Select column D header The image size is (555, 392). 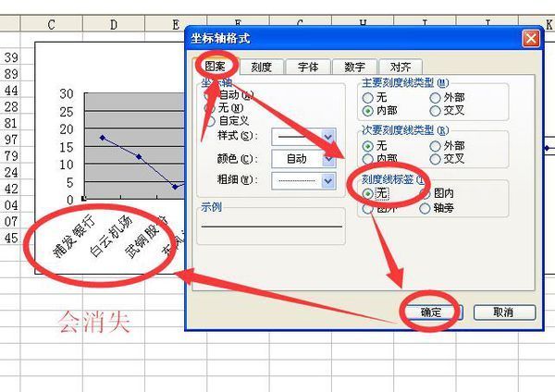(114, 24)
